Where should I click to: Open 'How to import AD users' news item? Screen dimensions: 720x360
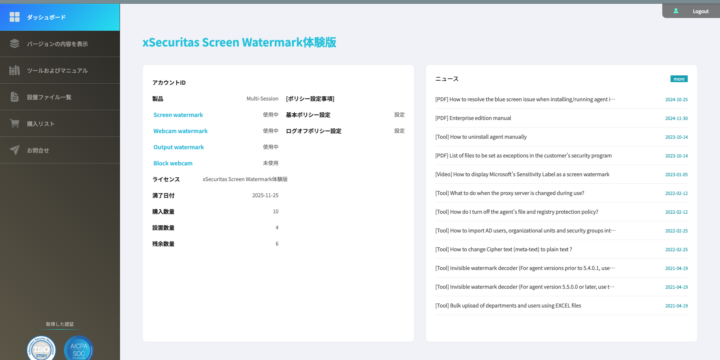coord(525,231)
